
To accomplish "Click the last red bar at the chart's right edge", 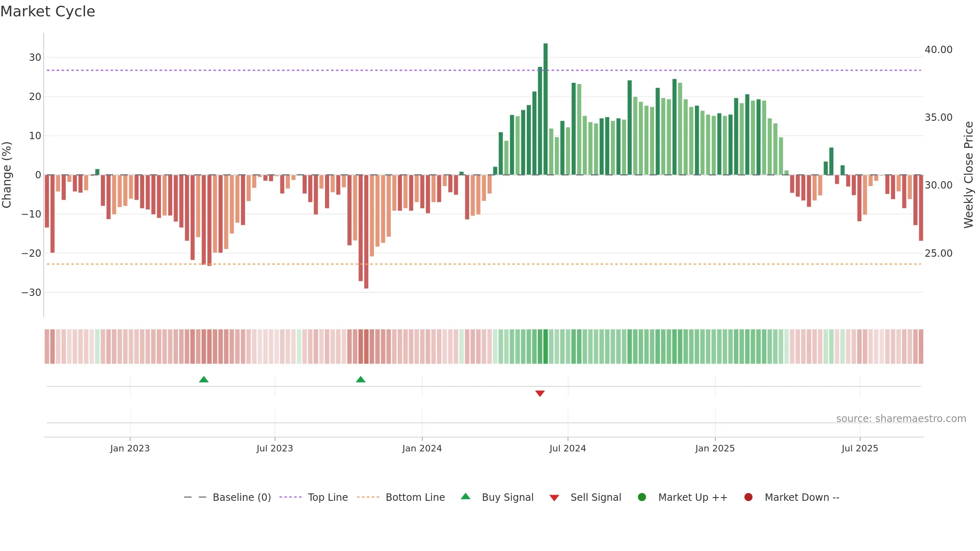I will point(921,208).
